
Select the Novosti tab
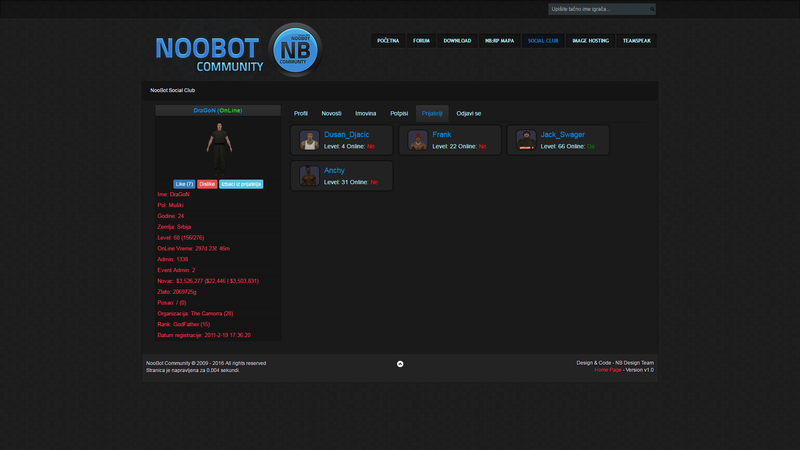(x=331, y=113)
